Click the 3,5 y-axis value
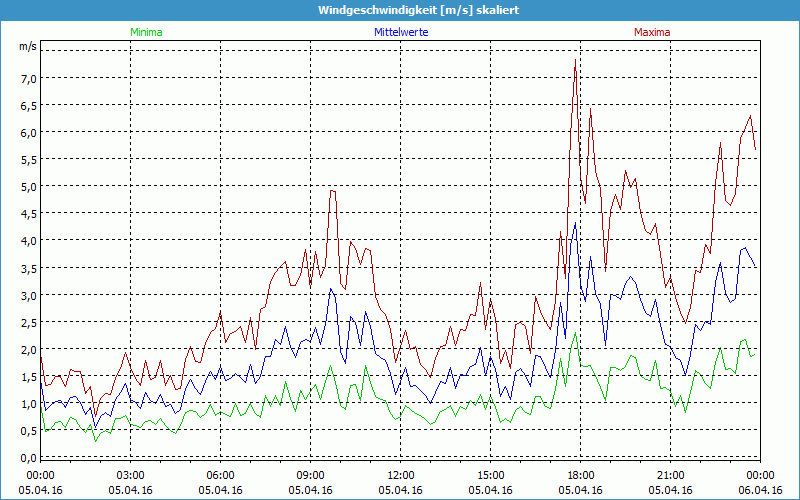This screenshot has width=800, height=500. click(29, 268)
